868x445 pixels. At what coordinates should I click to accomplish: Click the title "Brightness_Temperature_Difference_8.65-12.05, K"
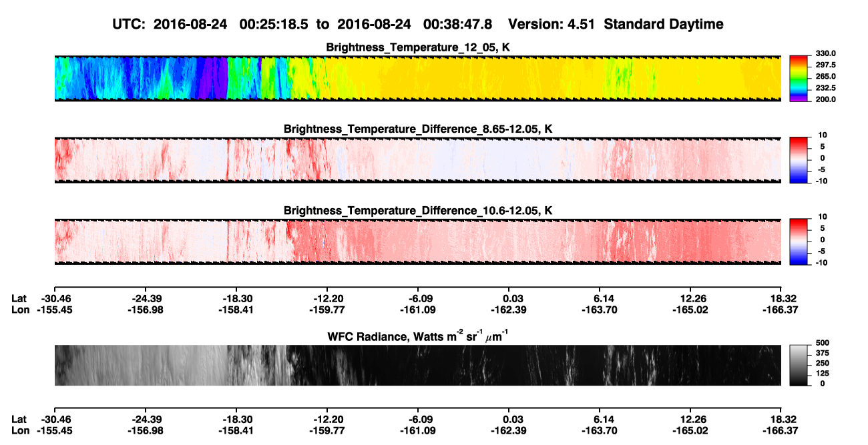tap(418, 129)
